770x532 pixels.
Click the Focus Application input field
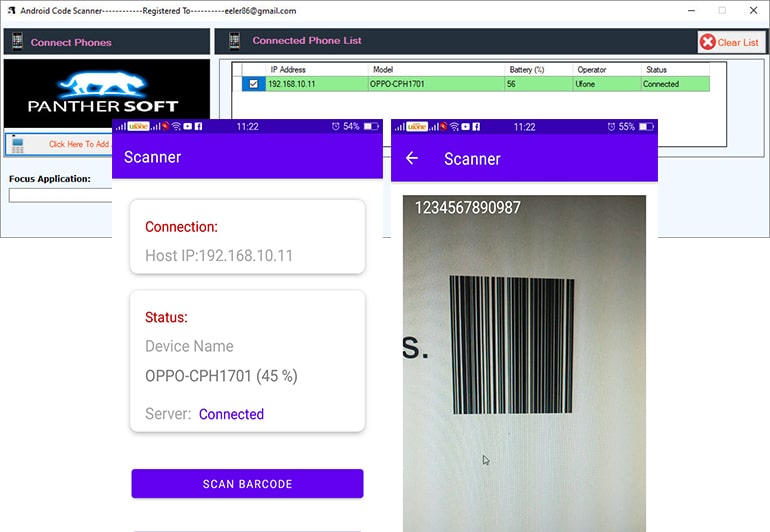(60, 195)
